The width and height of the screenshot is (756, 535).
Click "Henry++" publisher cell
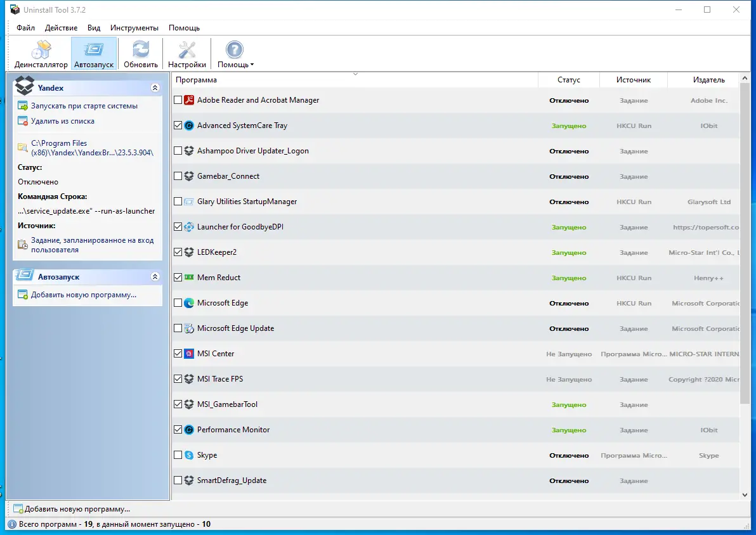[x=709, y=278]
